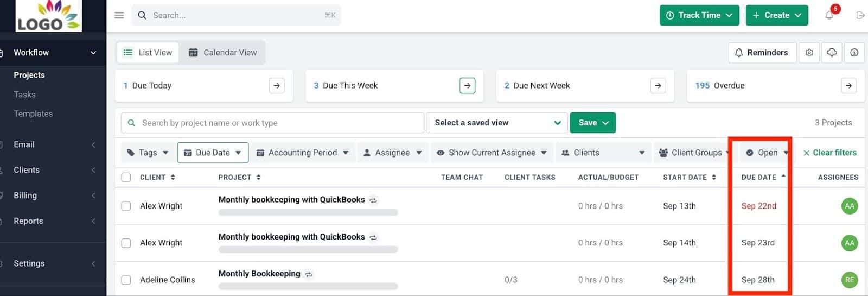Check the first Alex Wright row checkbox
This screenshot has width=868, height=296.
[x=126, y=206]
